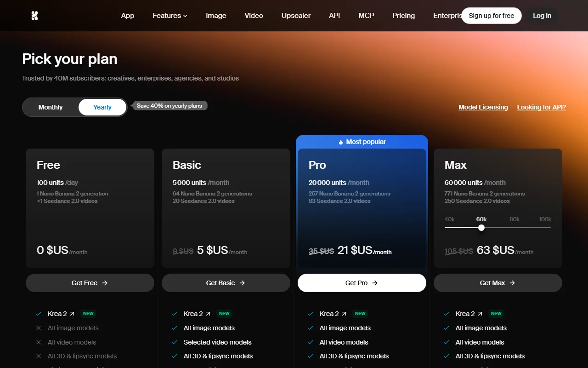Image resolution: width=588 pixels, height=368 pixels.
Task: Click the Most popular banner
Action: 362,142
